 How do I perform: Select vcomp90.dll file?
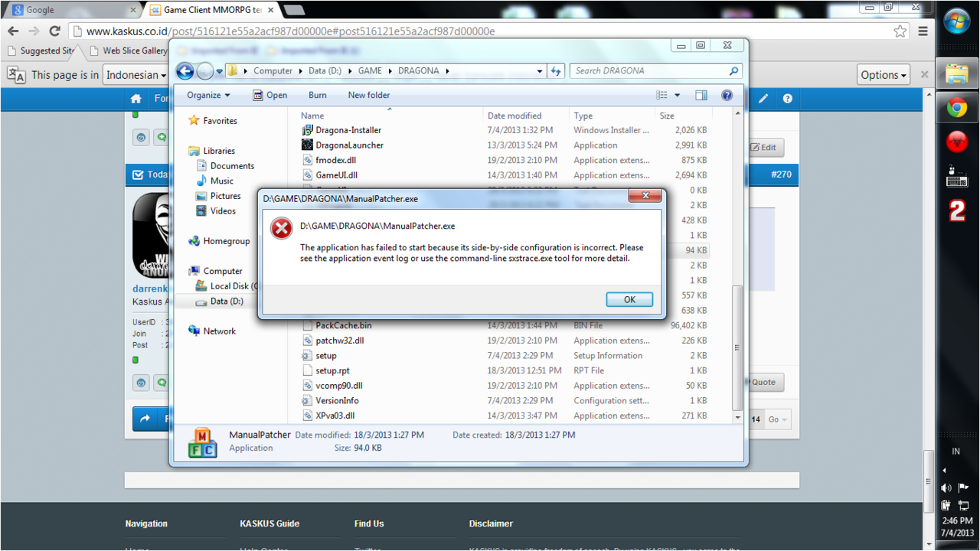click(x=339, y=386)
